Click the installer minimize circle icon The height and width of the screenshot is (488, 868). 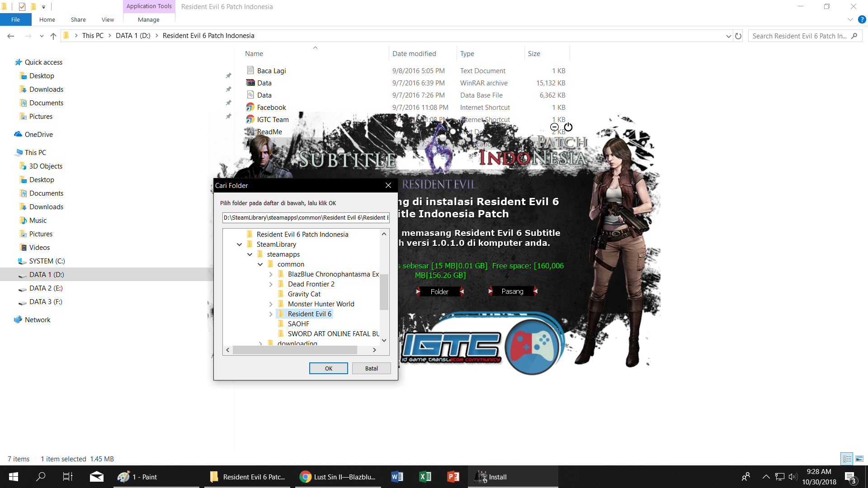pos(554,127)
